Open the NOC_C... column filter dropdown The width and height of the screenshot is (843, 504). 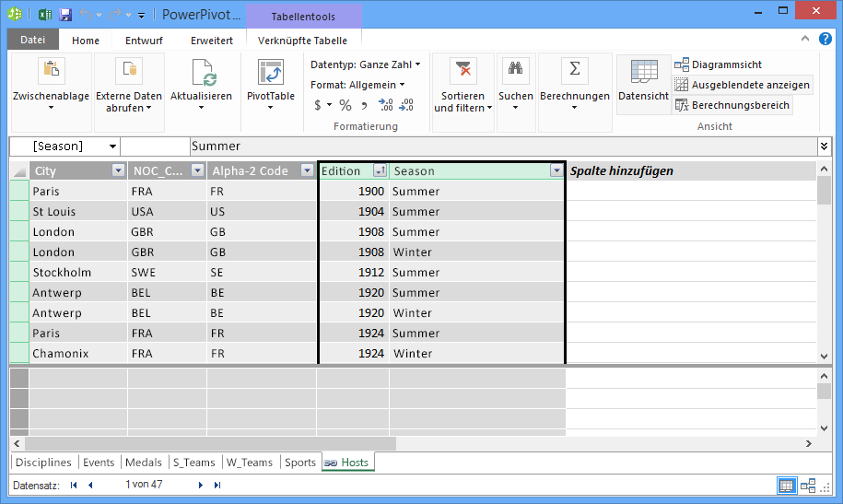[x=198, y=171]
